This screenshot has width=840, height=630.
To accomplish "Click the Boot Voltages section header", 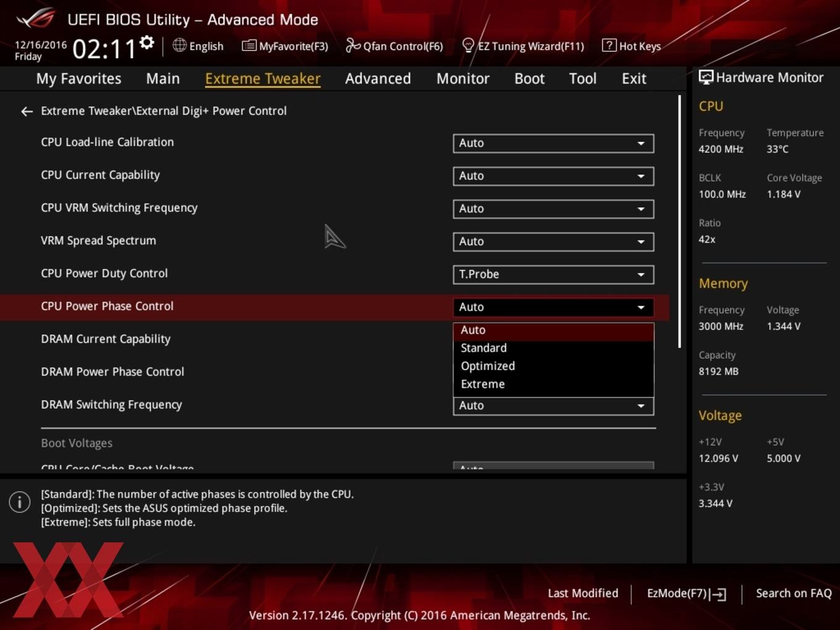I will pyautogui.click(x=77, y=443).
